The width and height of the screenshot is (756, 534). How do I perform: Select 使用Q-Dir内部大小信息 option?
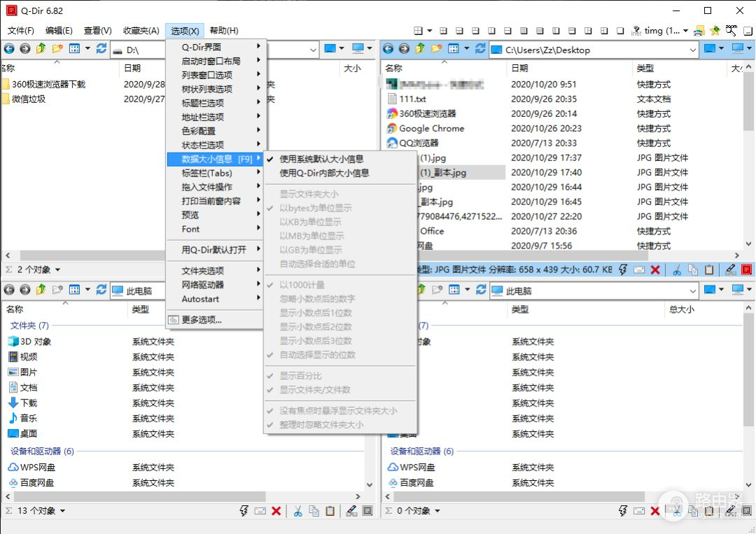(x=324, y=173)
